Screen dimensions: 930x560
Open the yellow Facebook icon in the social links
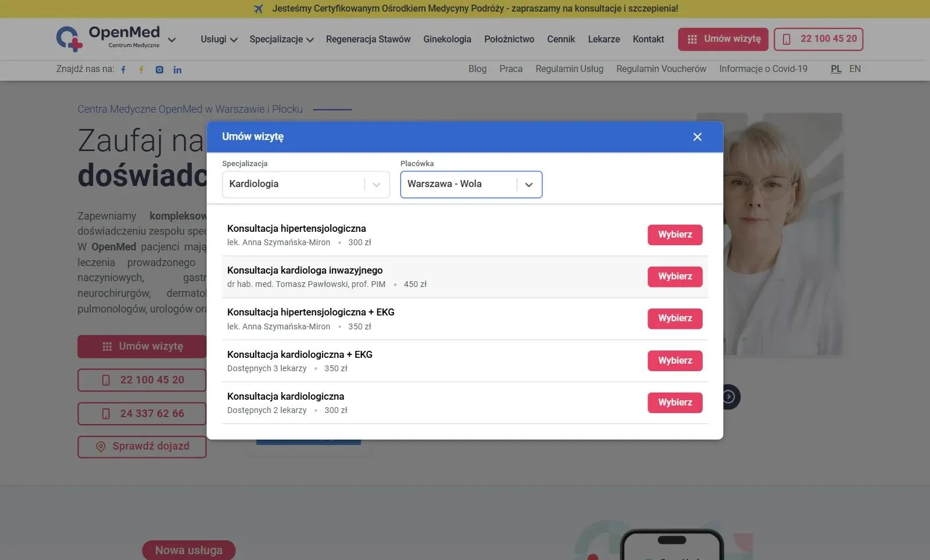[141, 70]
